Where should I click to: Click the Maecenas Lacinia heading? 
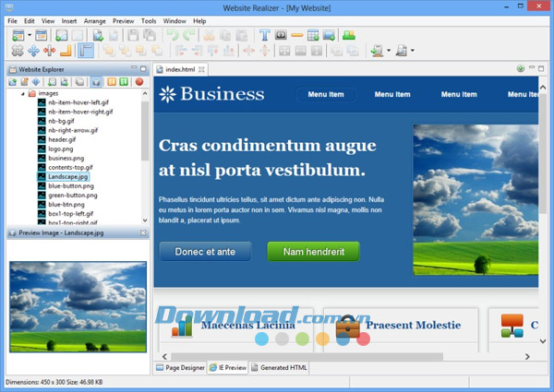point(248,326)
